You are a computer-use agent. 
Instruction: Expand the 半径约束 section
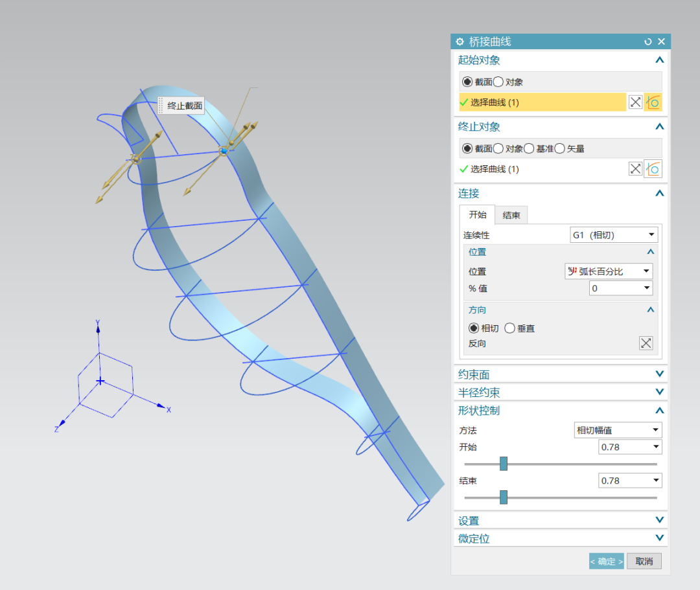(659, 392)
